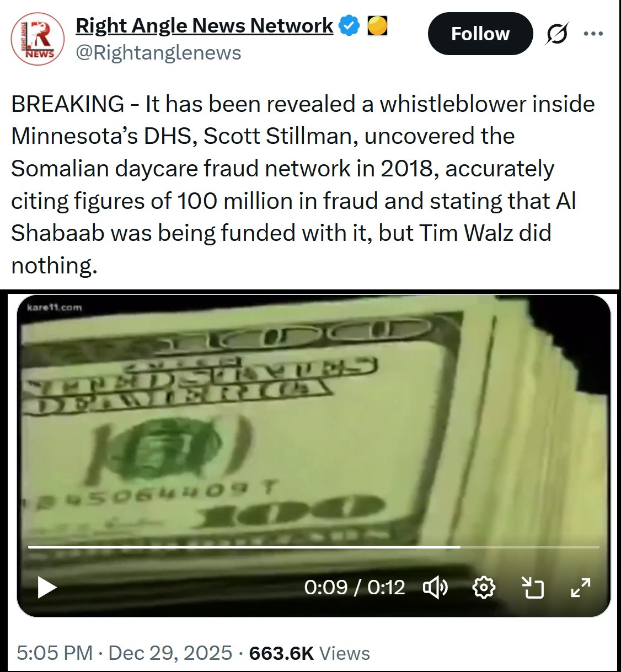Open the Right Angle News Network name link
The image size is (621, 672).
coord(204,25)
